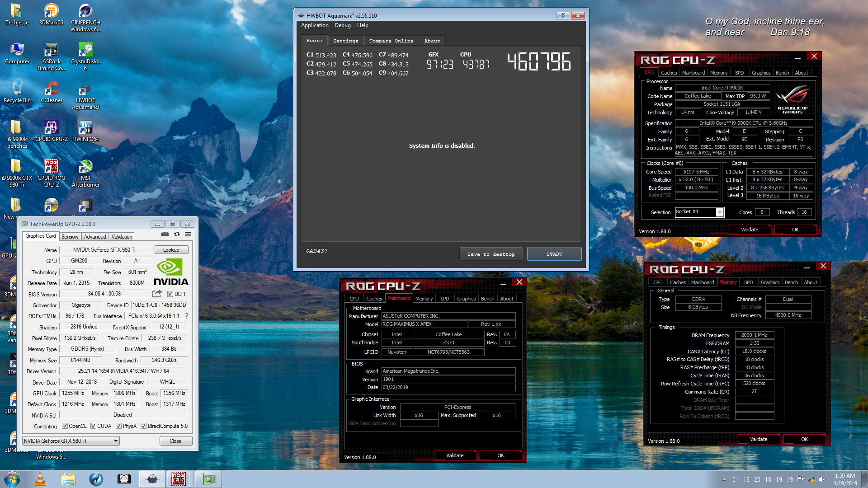Click the GPU Name field in GPU-Z
Viewport: 868px width, 488px height.
104,250
